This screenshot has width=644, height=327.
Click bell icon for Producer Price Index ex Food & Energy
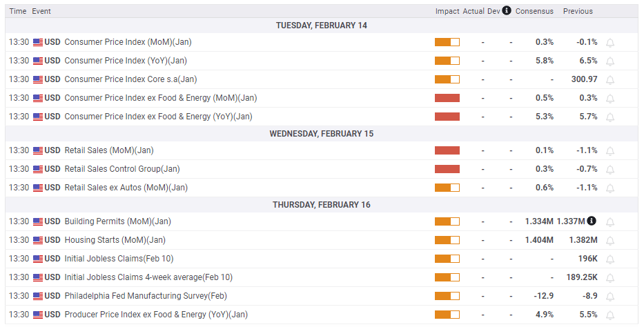click(610, 315)
